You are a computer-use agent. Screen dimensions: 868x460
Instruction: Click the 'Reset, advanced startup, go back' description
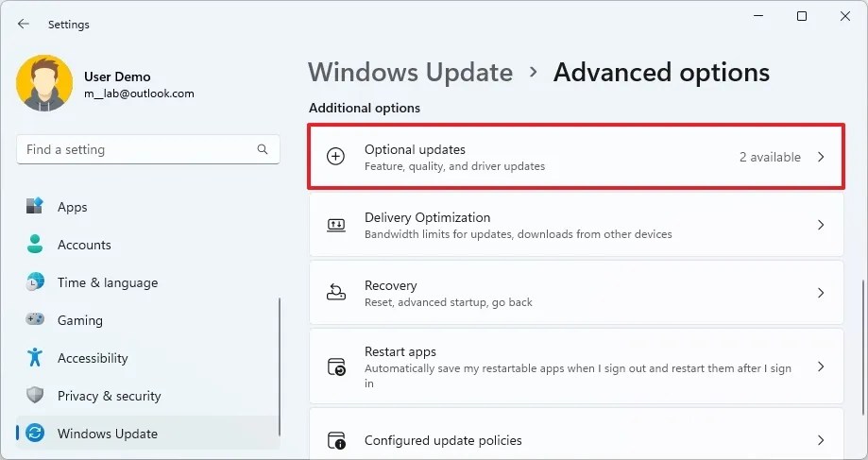tap(449, 302)
